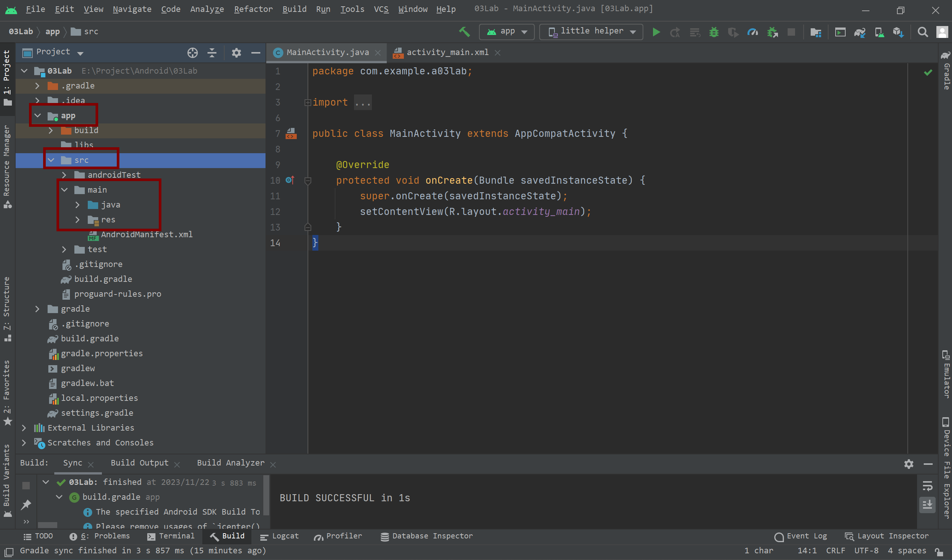
Task: Collapse the app module folder
Action: [x=38, y=116]
